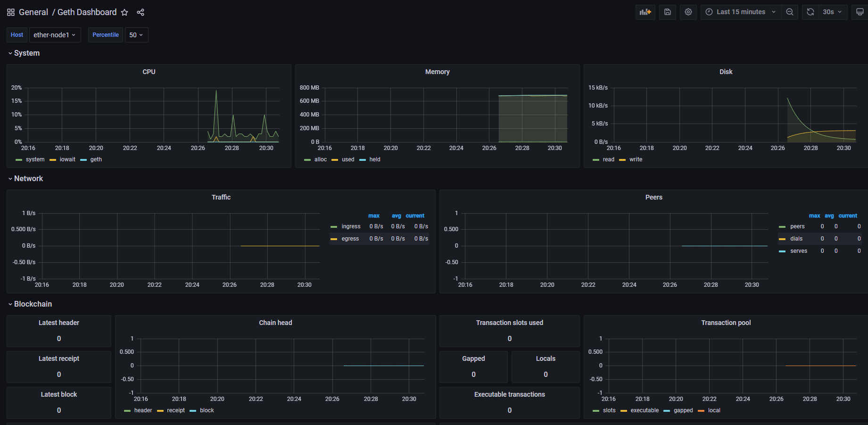The image size is (868, 425).
Task: Open dashboard settings gear
Action: (688, 12)
